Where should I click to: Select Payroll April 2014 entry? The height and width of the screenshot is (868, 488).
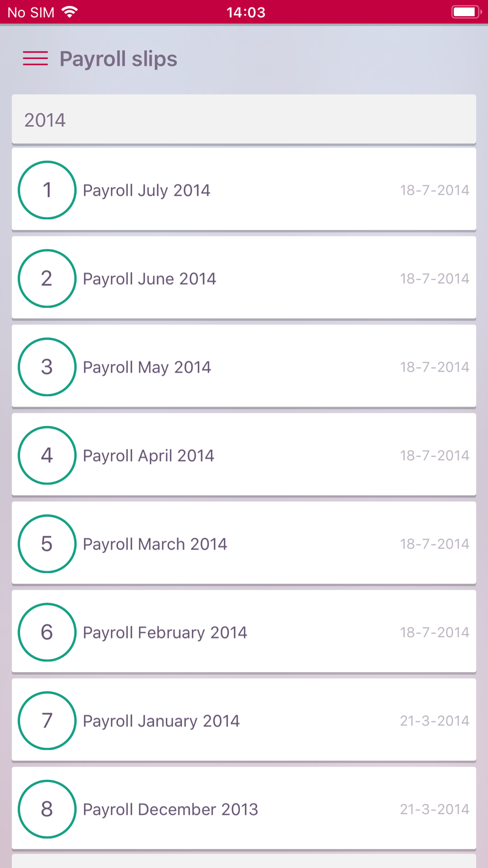coord(148,455)
